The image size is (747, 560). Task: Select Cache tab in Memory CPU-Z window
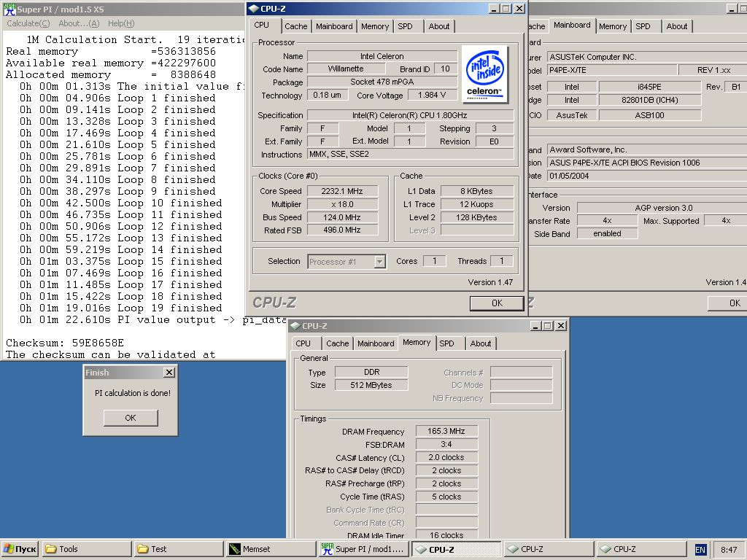(337, 343)
